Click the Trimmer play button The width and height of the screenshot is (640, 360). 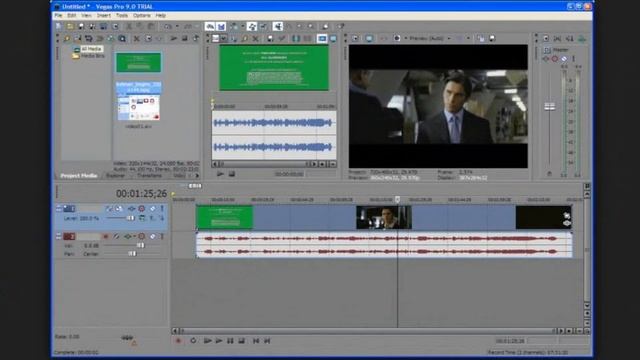pos(220,174)
